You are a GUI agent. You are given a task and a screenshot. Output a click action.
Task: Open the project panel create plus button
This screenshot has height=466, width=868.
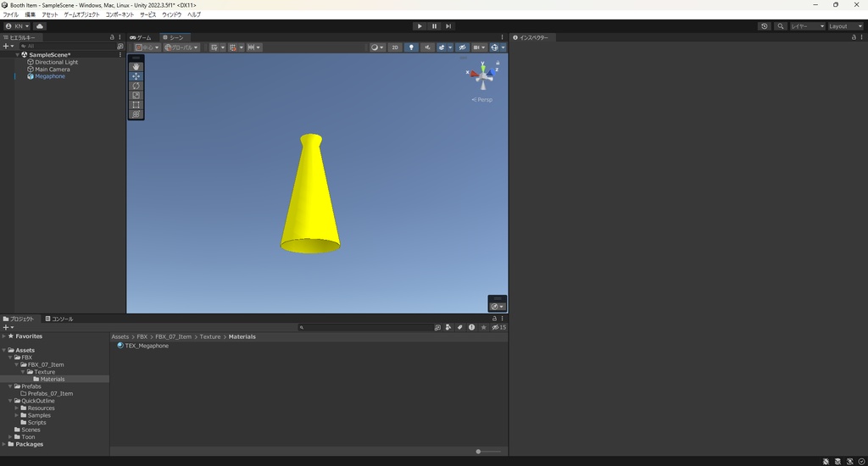[x=8, y=327]
